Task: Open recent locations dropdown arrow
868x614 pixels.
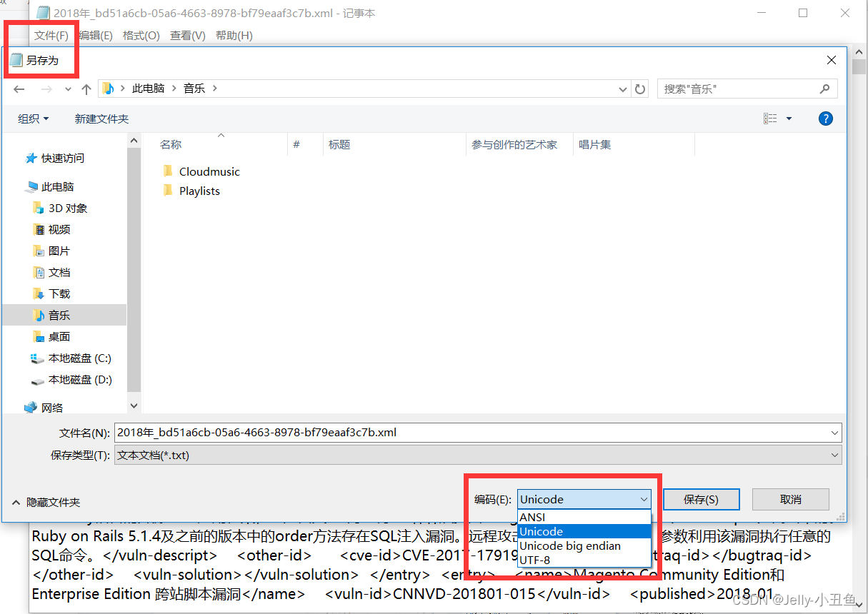Action: click(68, 89)
